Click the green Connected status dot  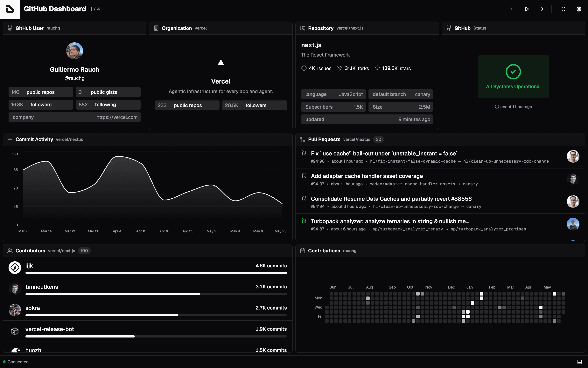[4, 362]
